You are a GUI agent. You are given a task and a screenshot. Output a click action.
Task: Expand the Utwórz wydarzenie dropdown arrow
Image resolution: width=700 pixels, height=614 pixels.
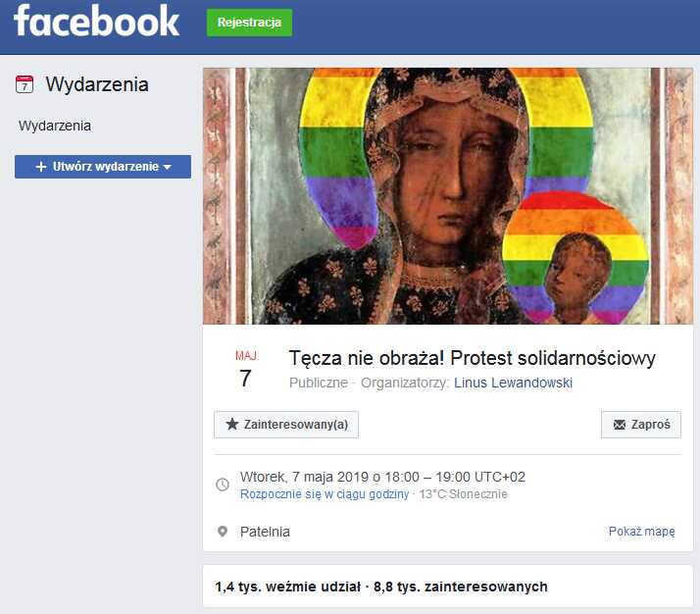click(x=168, y=167)
